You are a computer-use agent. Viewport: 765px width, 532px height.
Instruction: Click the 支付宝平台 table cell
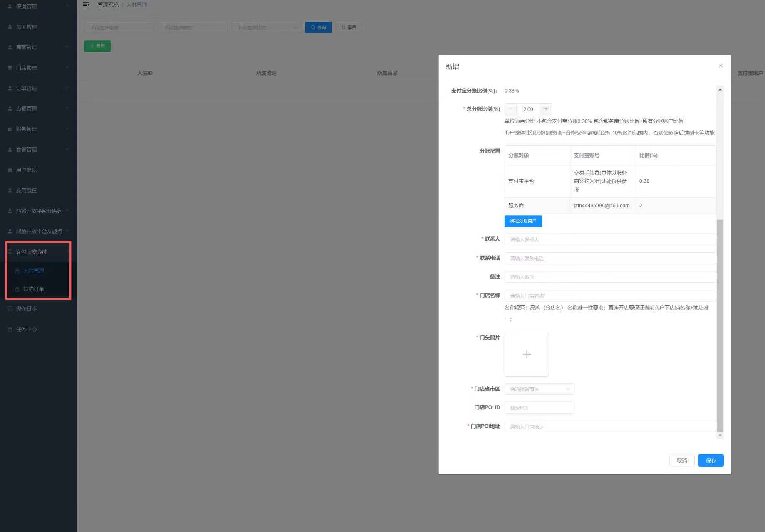coord(537,181)
